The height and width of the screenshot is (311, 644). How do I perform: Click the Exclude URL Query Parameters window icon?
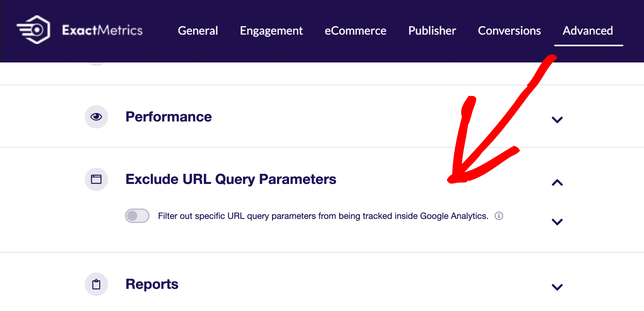(96, 179)
